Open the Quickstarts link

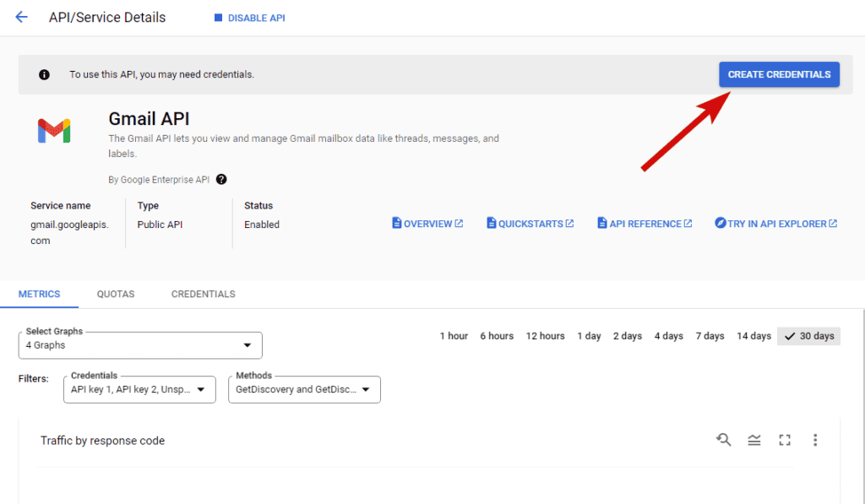[530, 224]
